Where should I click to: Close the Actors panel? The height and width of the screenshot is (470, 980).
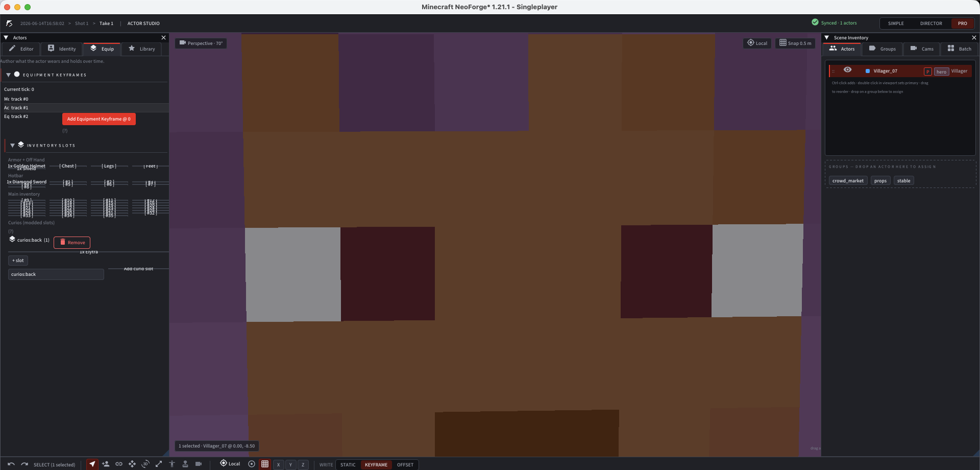pos(163,37)
